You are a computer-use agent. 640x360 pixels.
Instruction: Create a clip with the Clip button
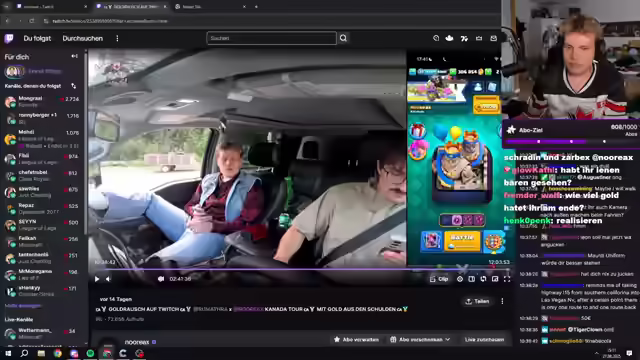point(439,279)
